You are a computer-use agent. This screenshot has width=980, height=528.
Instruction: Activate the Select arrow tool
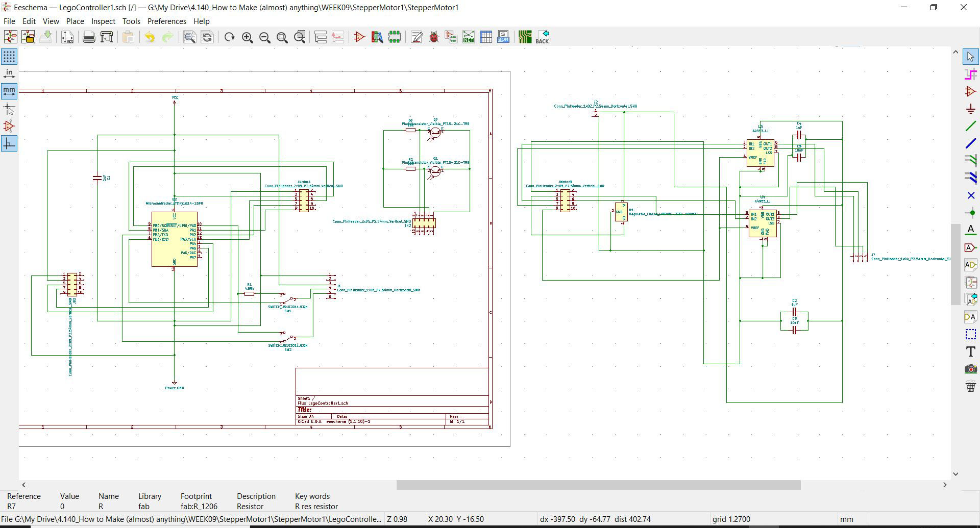(x=970, y=57)
